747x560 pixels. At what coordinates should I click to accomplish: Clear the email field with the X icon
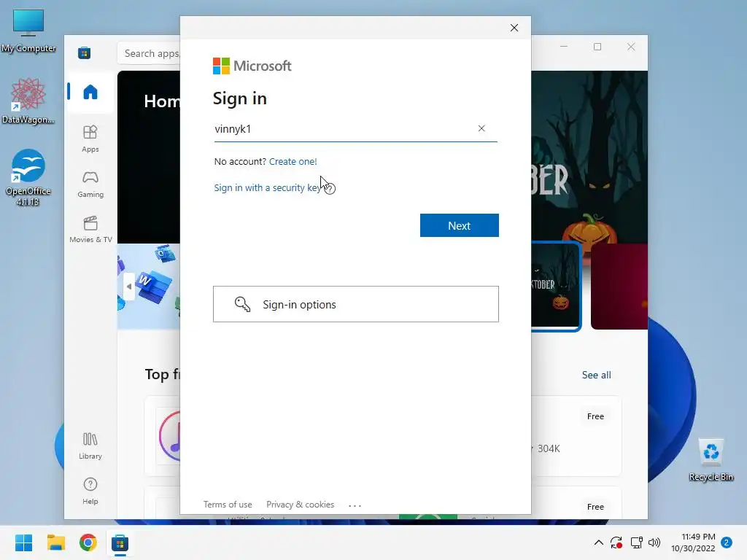(x=481, y=128)
